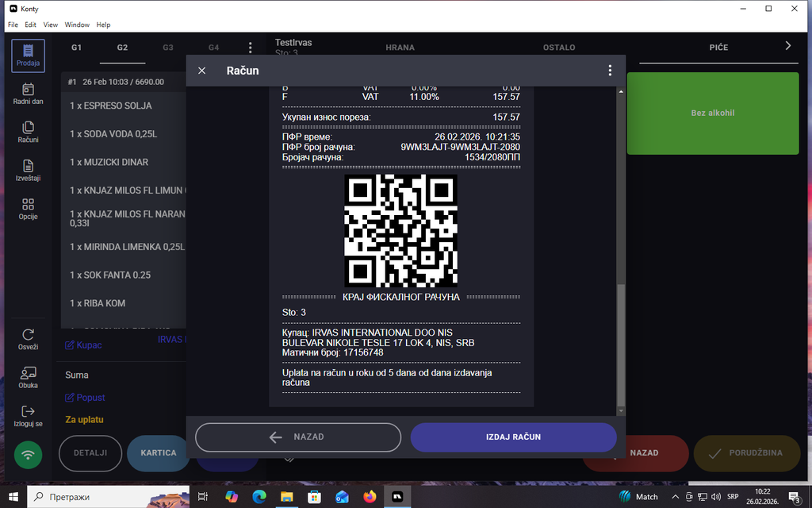Open the Prodaja sidebar section
812x508 pixels.
(x=28, y=56)
